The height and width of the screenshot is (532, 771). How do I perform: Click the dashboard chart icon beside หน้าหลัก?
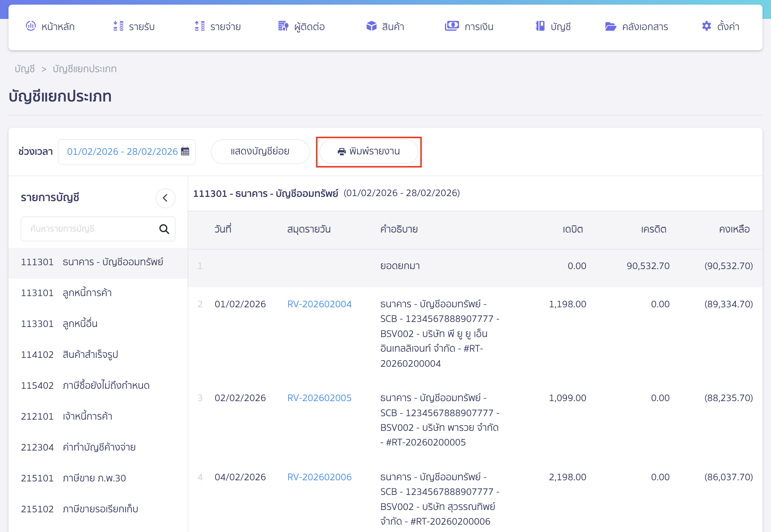31,26
